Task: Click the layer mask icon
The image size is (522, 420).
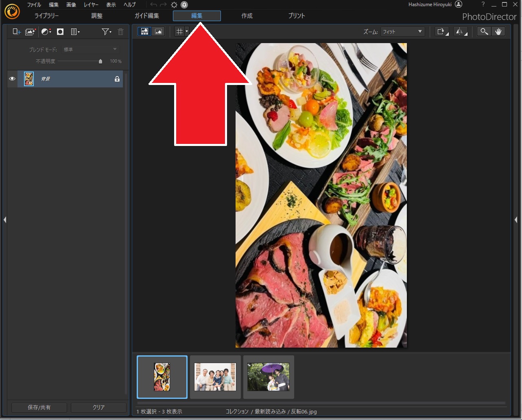Action: coord(60,32)
